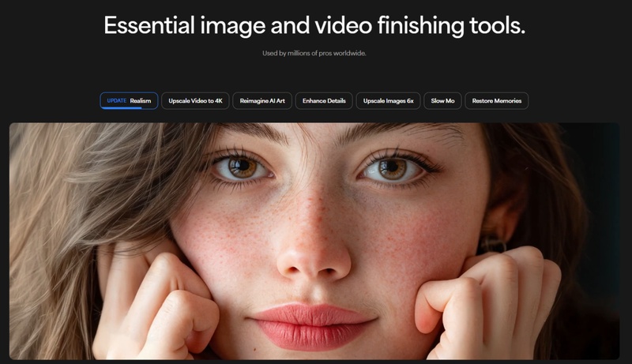Click the 'Used by millions of pros worldwide' subtitle
The height and width of the screenshot is (364, 632).
(x=315, y=54)
